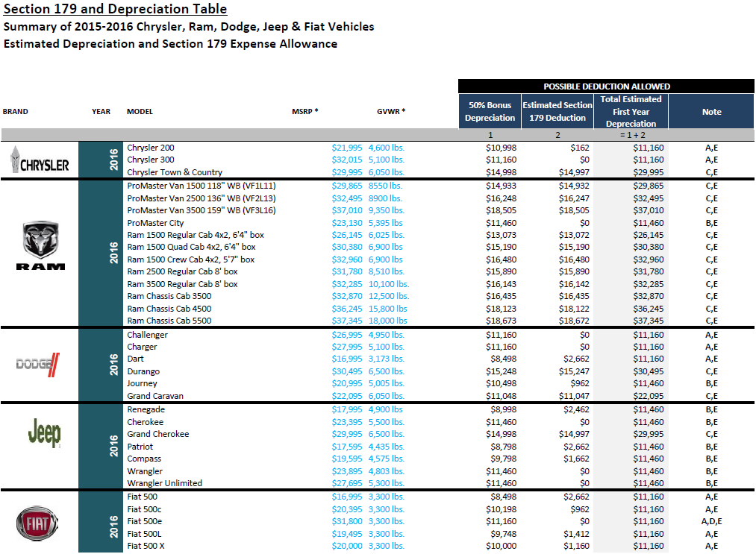
Task: Select the 'Wrangler Unlimited' model cell
Action: [164, 482]
